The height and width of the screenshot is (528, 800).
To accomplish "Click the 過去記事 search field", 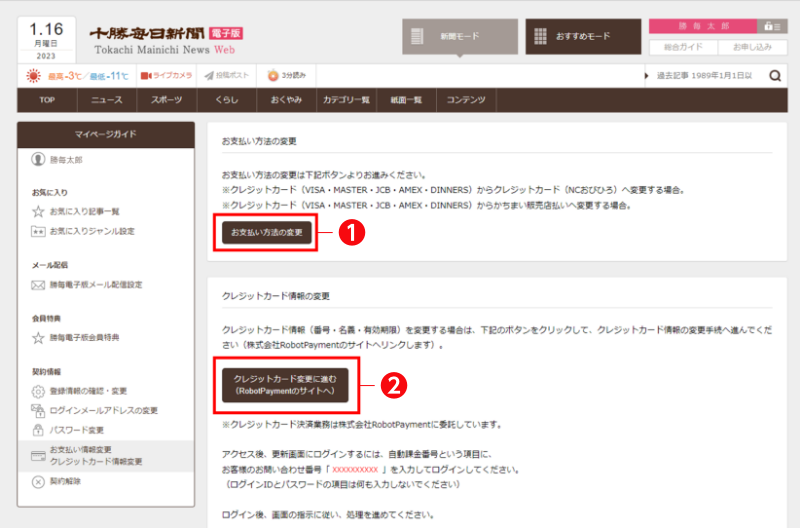I will click(x=706, y=76).
